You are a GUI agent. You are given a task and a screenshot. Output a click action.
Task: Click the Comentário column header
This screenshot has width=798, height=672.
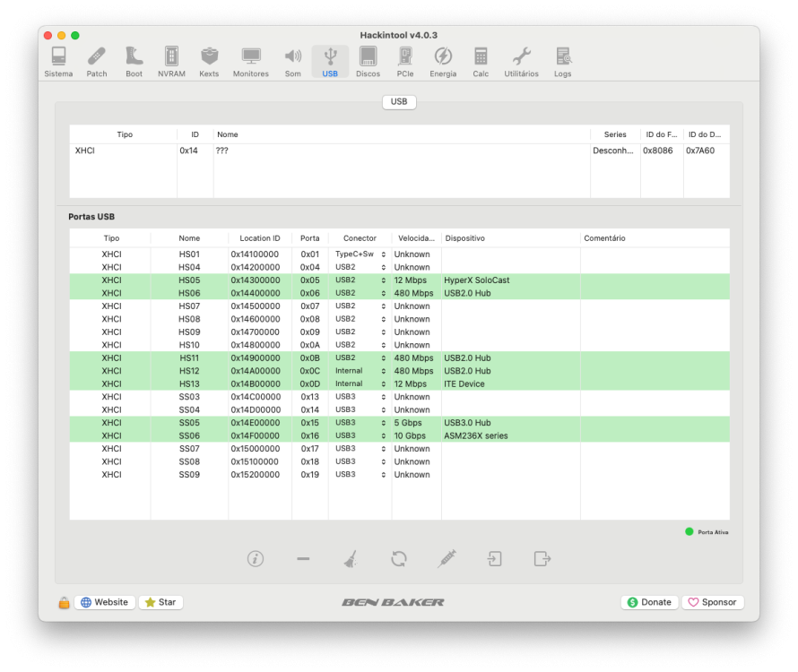click(655, 238)
